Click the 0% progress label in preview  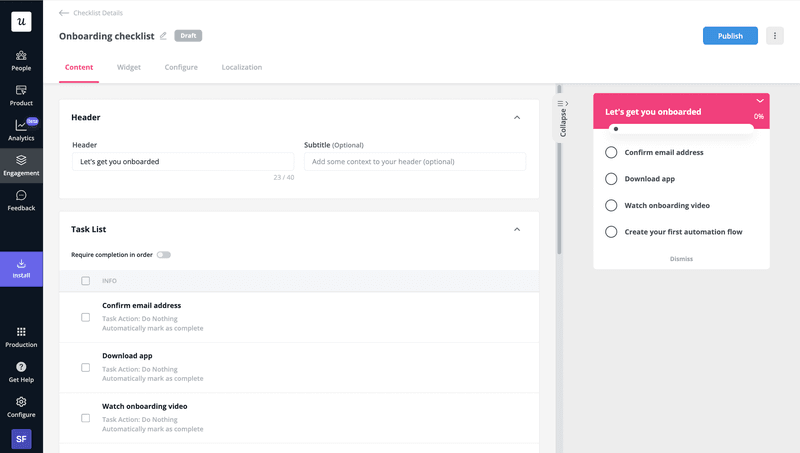tap(759, 116)
